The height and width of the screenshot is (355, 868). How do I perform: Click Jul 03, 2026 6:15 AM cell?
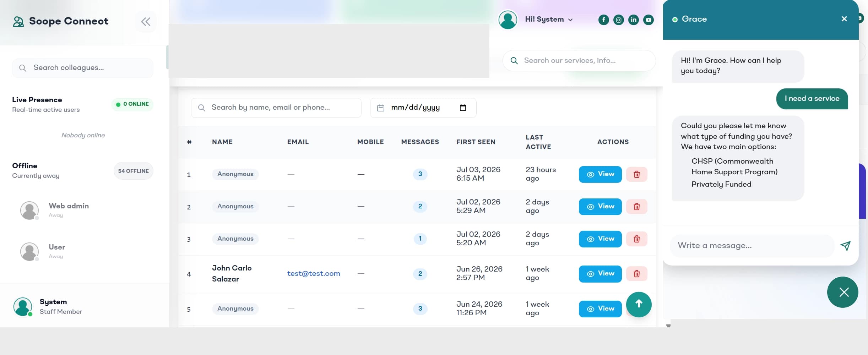478,174
